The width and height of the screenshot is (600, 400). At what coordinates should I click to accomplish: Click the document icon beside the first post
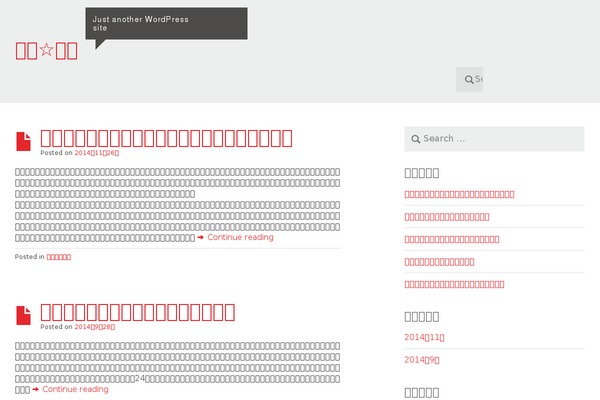click(x=23, y=141)
